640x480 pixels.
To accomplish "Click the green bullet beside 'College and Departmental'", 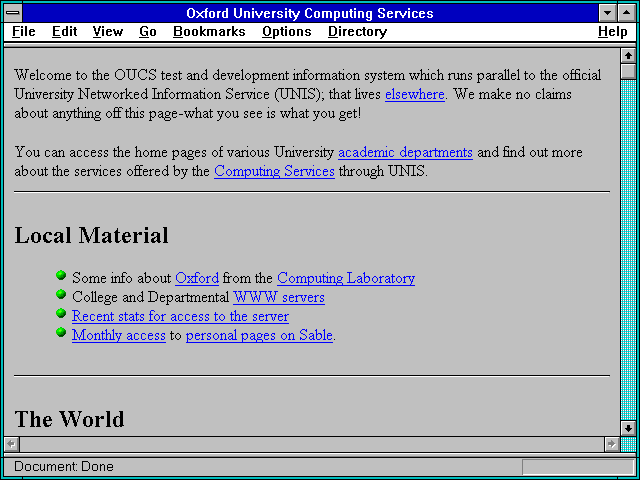I will point(61,294).
